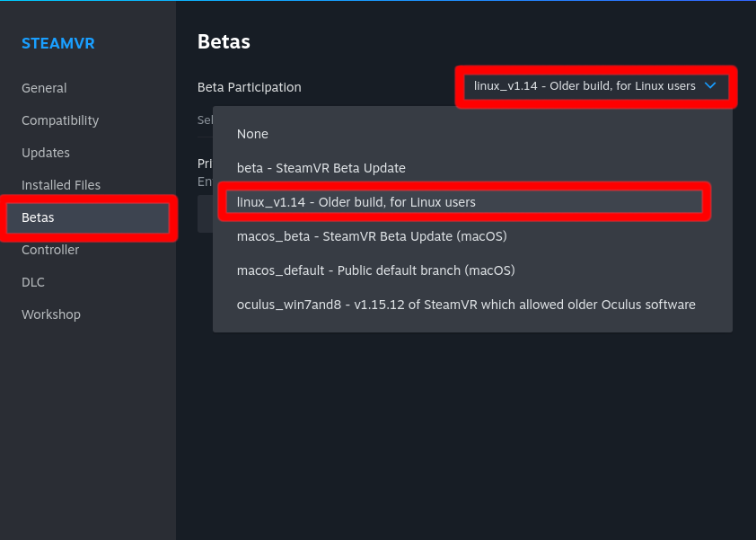Image resolution: width=756 pixels, height=540 pixels.
Task: Show the DLC section
Action: pyautogui.click(x=33, y=282)
